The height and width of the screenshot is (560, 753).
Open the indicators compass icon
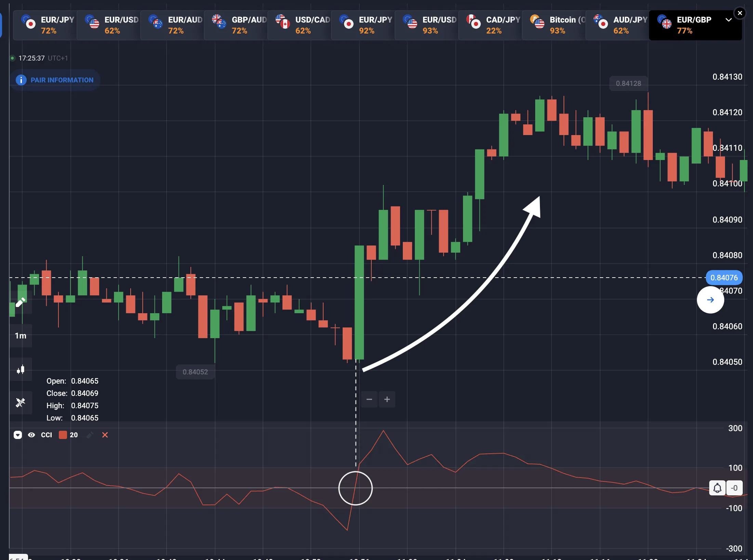click(x=21, y=402)
